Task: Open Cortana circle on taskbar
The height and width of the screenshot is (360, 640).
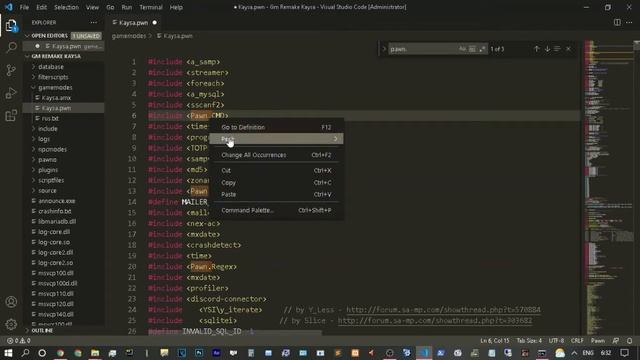Action: tap(42, 353)
